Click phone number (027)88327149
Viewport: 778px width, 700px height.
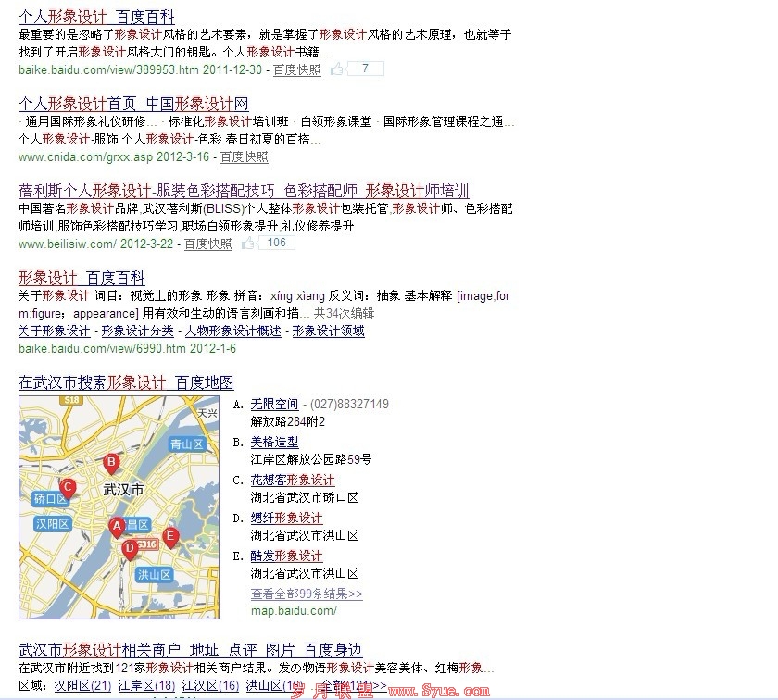pos(349,405)
